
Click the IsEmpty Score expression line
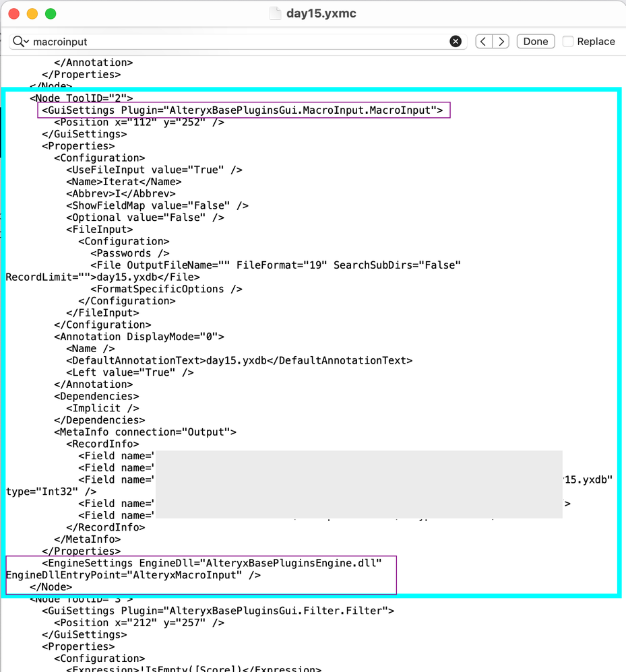pyautogui.click(x=192, y=669)
